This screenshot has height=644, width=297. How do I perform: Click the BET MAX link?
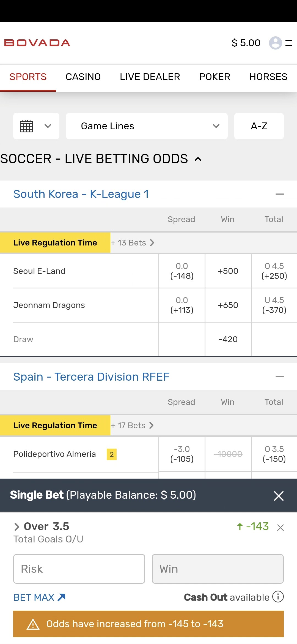(39, 597)
